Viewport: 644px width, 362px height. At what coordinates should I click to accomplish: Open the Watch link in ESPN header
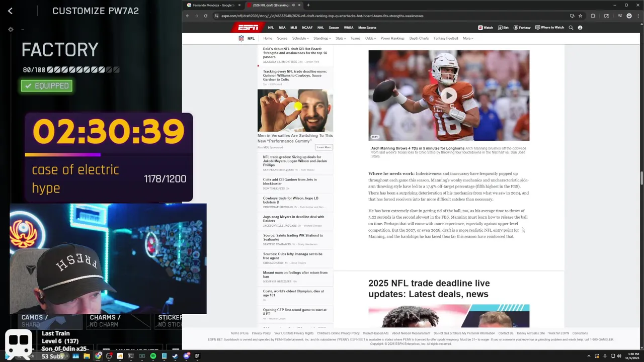[486, 28]
